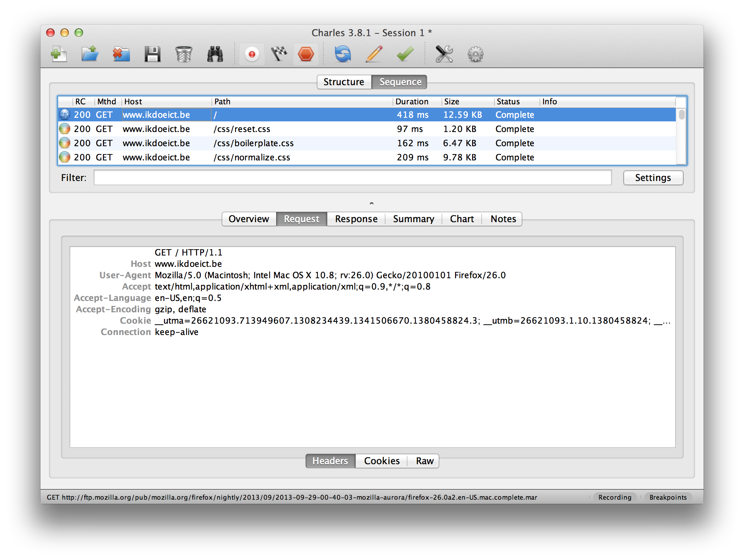Viewport: 744px width, 560px height.
Task: Toggle the Recording indicator in the status bar
Action: 614,497
